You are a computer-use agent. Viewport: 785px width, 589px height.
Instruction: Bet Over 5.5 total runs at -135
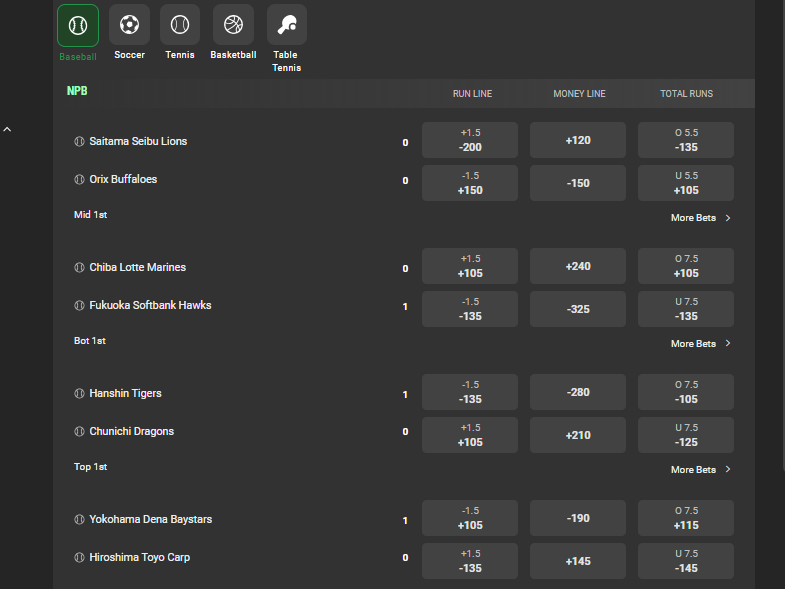point(686,140)
